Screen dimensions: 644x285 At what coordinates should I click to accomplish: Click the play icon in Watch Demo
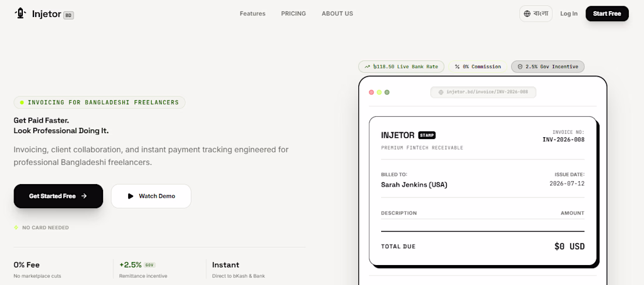click(x=131, y=196)
